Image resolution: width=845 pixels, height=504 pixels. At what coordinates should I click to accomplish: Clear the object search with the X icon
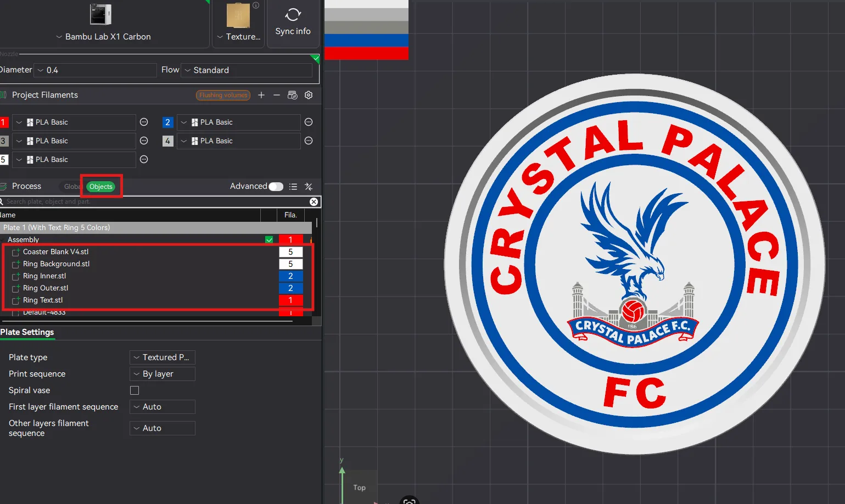[x=314, y=201]
